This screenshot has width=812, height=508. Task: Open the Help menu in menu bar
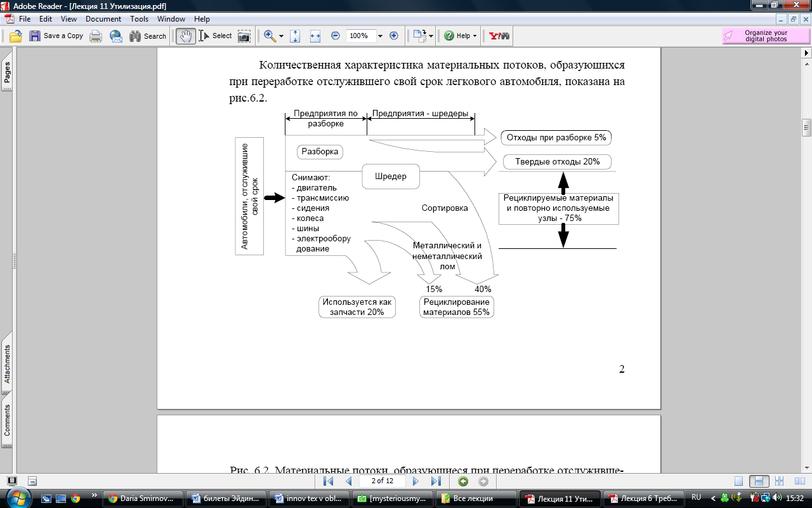202,19
